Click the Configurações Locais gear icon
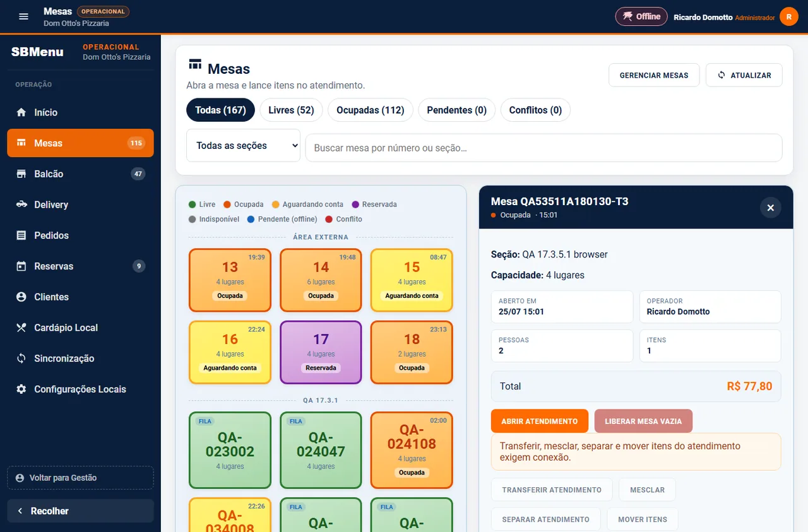 click(21, 389)
